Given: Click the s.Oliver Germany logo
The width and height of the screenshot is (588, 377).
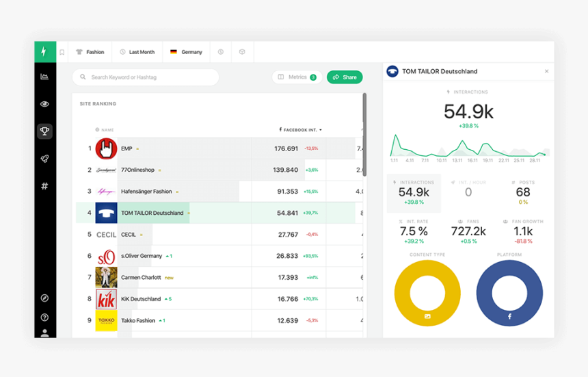Looking at the screenshot, I should click(106, 256).
